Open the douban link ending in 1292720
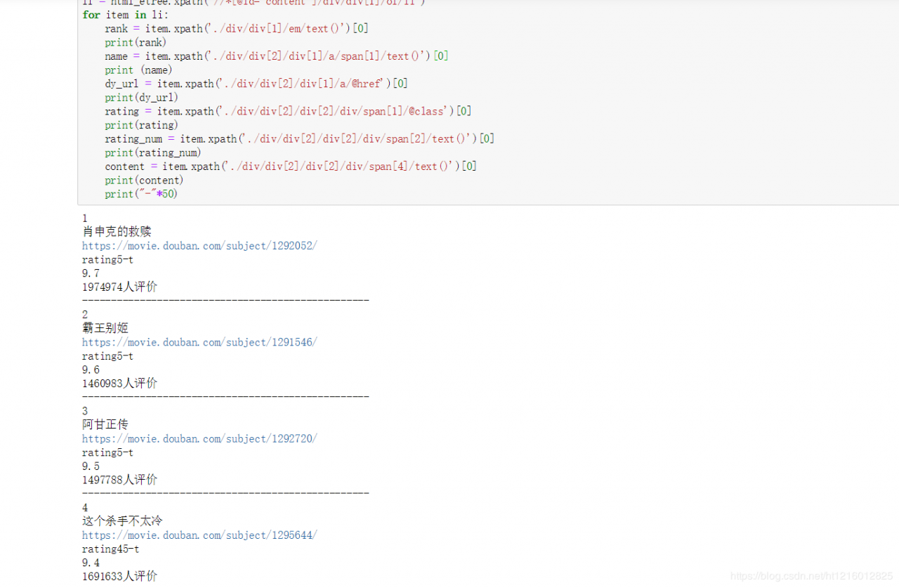 (199, 438)
